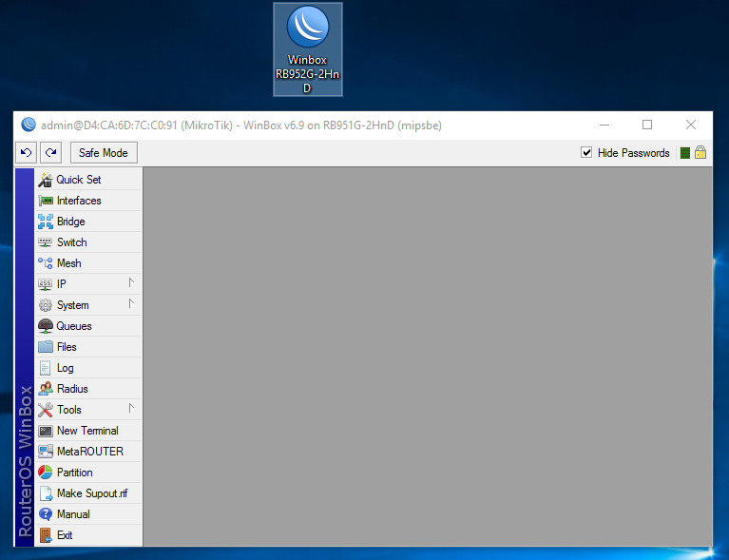Toggle the Hide Passwords checkbox
The width and height of the screenshot is (729, 560).
[x=586, y=152]
